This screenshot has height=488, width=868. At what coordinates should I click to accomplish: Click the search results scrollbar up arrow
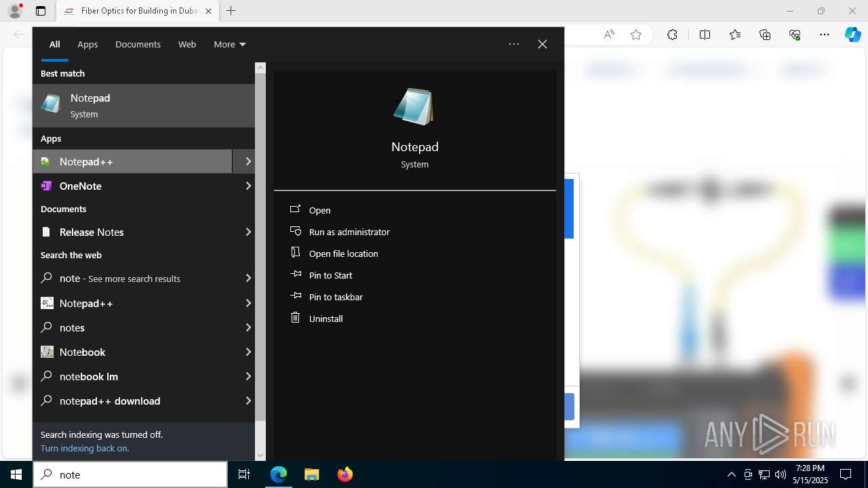[x=260, y=68]
